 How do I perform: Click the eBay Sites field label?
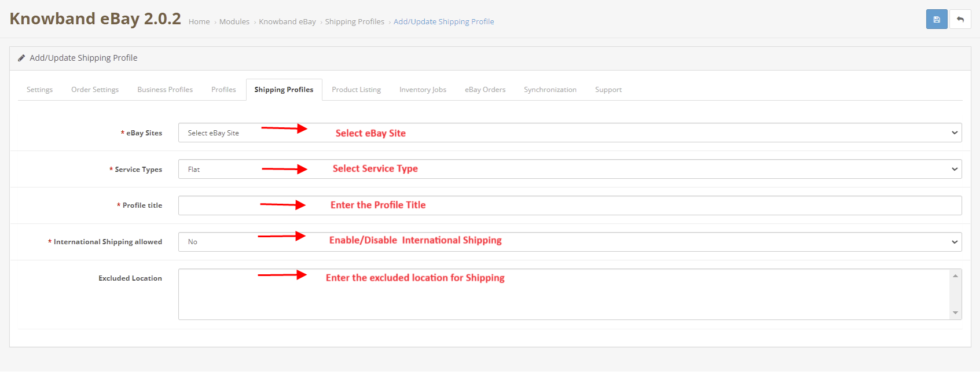point(142,133)
